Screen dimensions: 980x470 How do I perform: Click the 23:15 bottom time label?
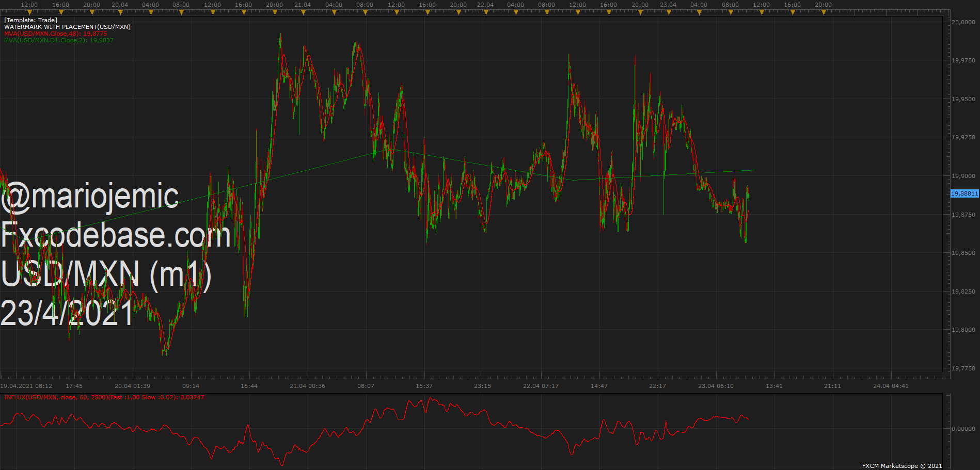[482, 386]
